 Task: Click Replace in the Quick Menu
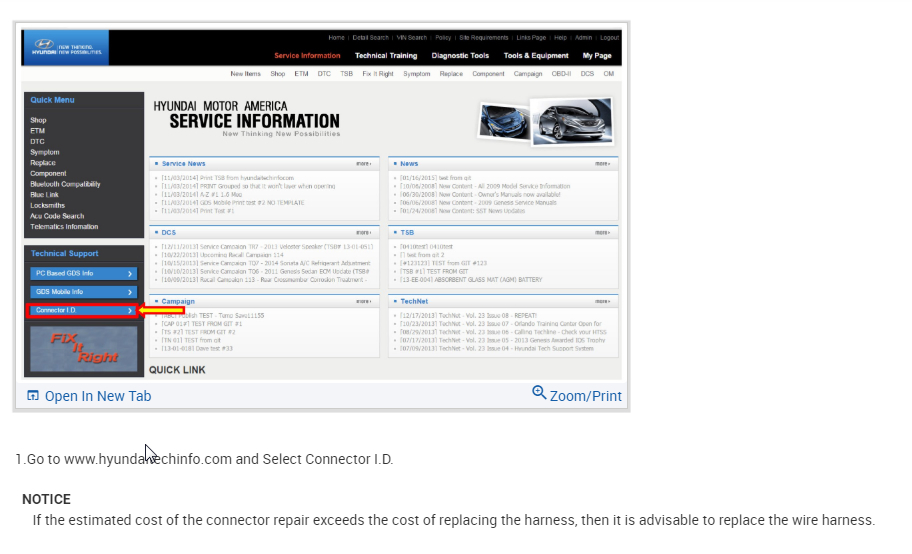[x=43, y=163]
